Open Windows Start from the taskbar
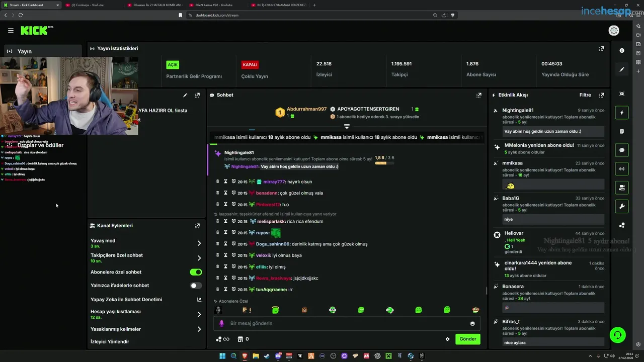This screenshot has height=362, width=644. [x=222, y=356]
